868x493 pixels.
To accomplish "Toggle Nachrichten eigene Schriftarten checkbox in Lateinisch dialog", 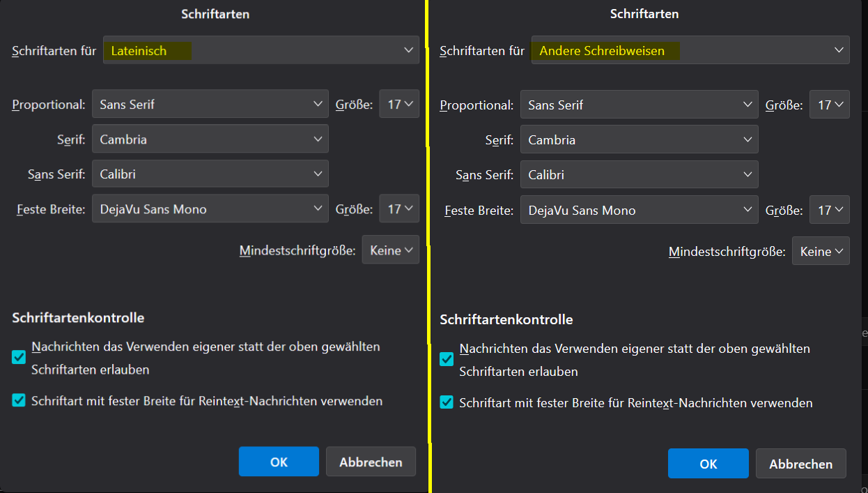I will (x=19, y=357).
